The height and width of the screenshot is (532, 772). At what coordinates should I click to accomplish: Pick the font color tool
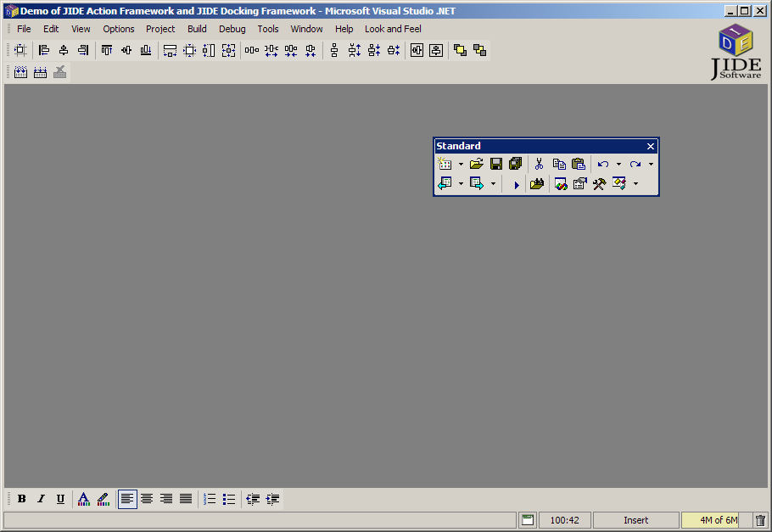[x=84, y=499]
